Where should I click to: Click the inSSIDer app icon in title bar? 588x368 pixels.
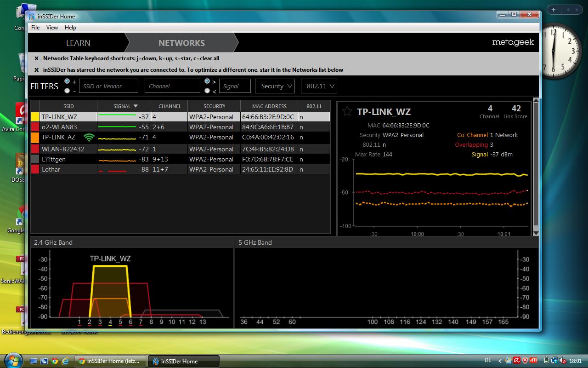tap(32, 16)
